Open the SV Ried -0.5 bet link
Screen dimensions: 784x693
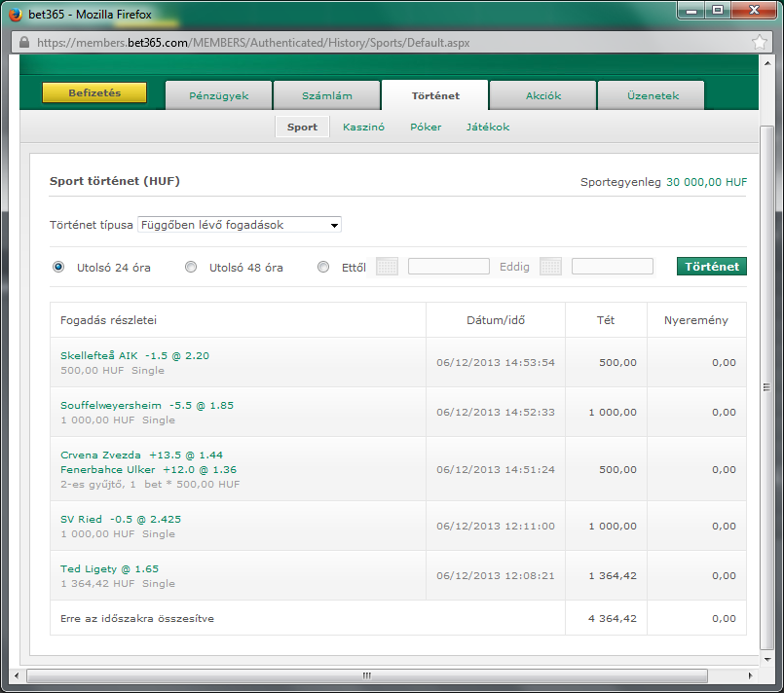click(121, 519)
